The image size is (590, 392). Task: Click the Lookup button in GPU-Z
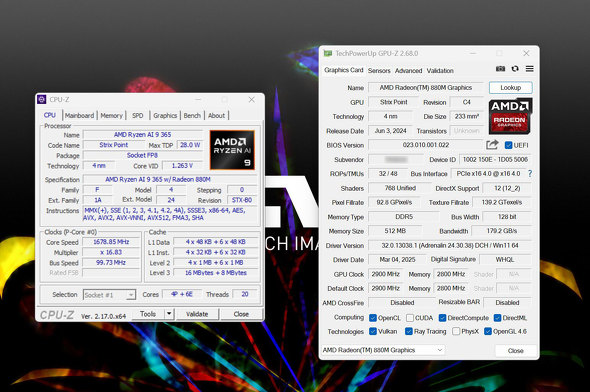pyautogui.click(x=511, y=88)
